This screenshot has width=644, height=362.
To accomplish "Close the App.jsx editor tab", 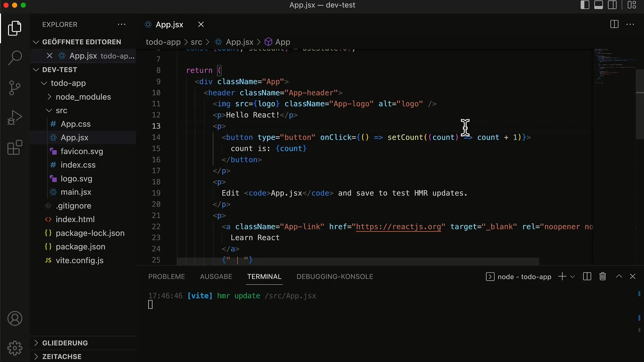I will [x=201, y=24].
